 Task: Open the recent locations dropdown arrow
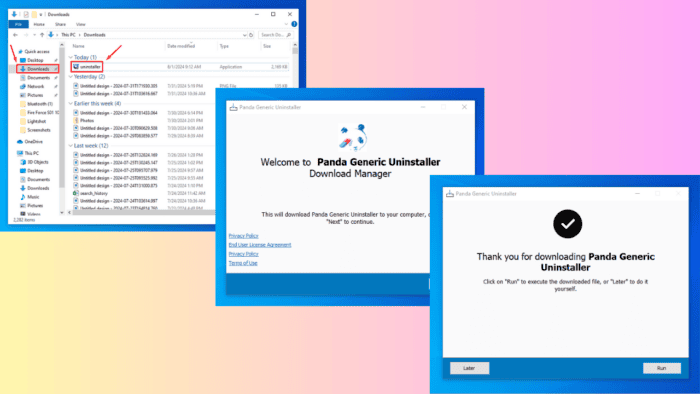[34, 35]
